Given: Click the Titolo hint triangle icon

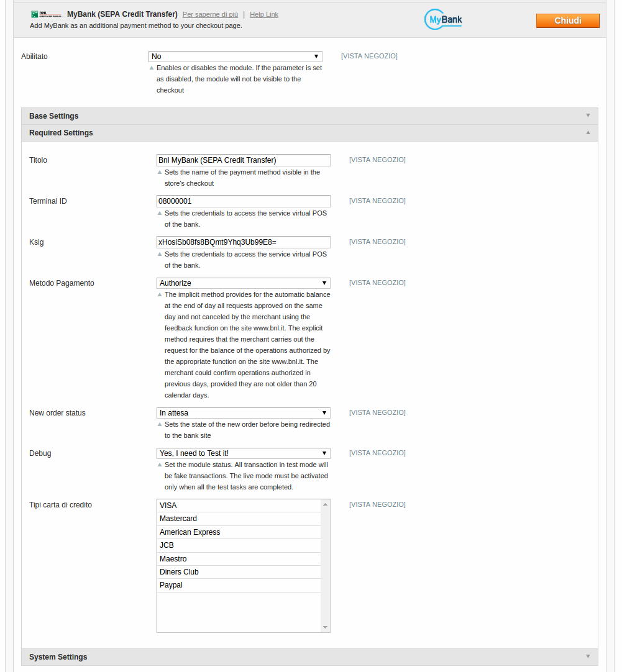Looking at the screenshot, I should pyautogui.click(x=160, y=172).
